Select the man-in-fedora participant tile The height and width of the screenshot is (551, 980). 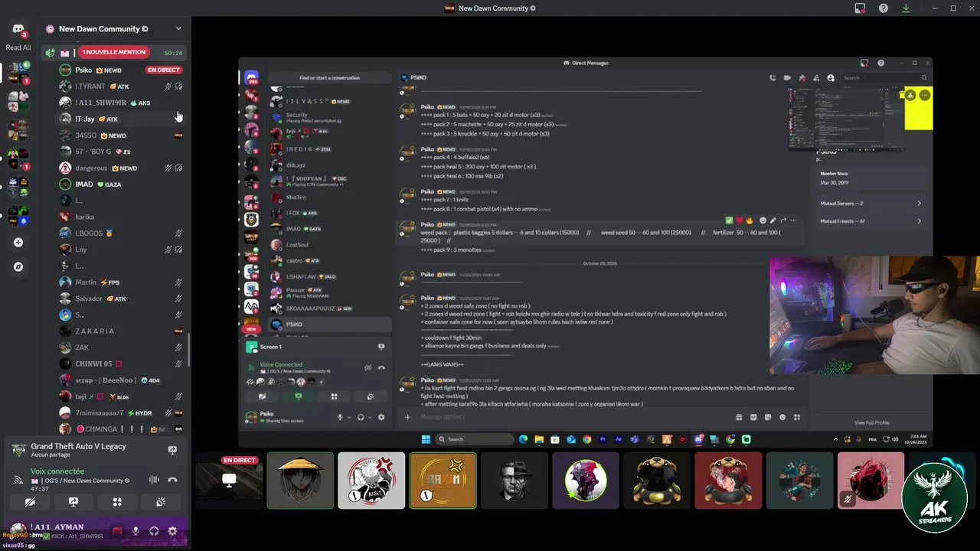514,481
